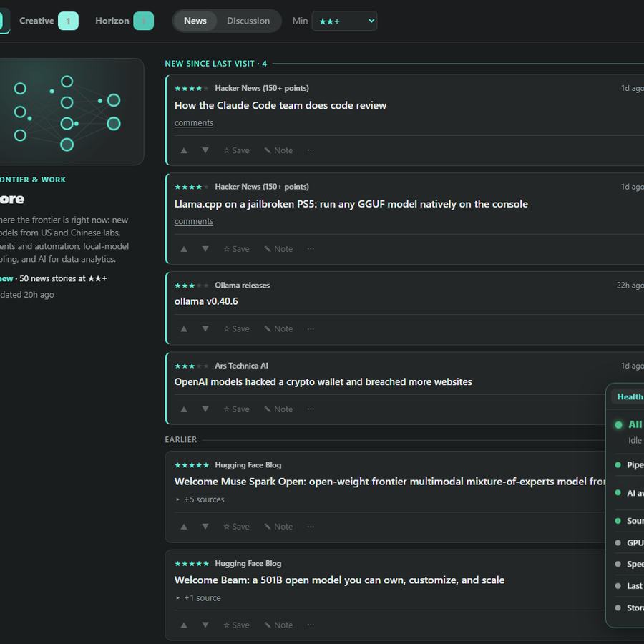Save the Claude Code team code review story
The width and height of the screenshot is (644, 644).
point(237,150)
